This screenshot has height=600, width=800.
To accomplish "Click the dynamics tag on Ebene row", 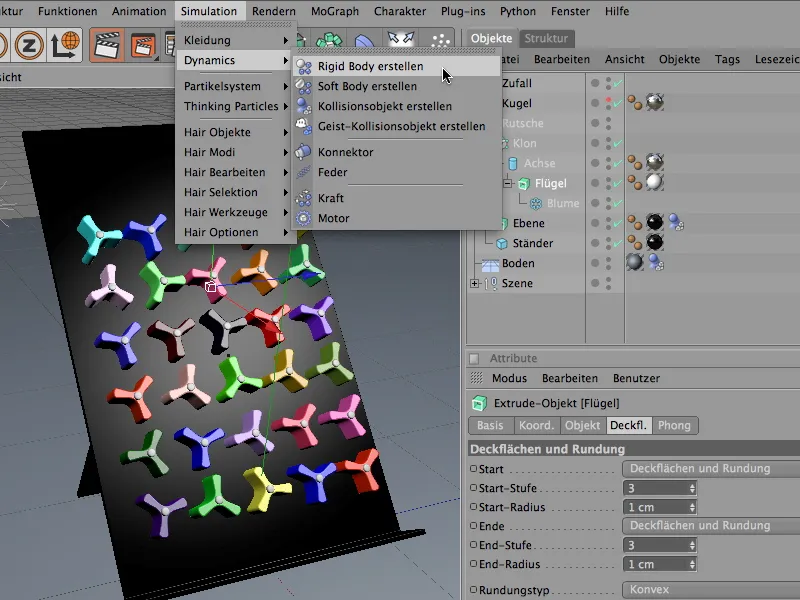I will 677,223.
